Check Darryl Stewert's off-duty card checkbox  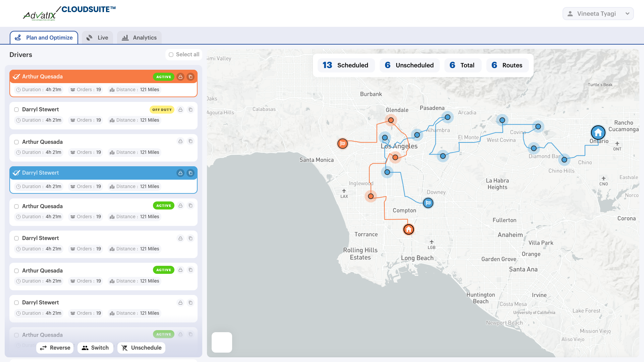tap(16, 110)
